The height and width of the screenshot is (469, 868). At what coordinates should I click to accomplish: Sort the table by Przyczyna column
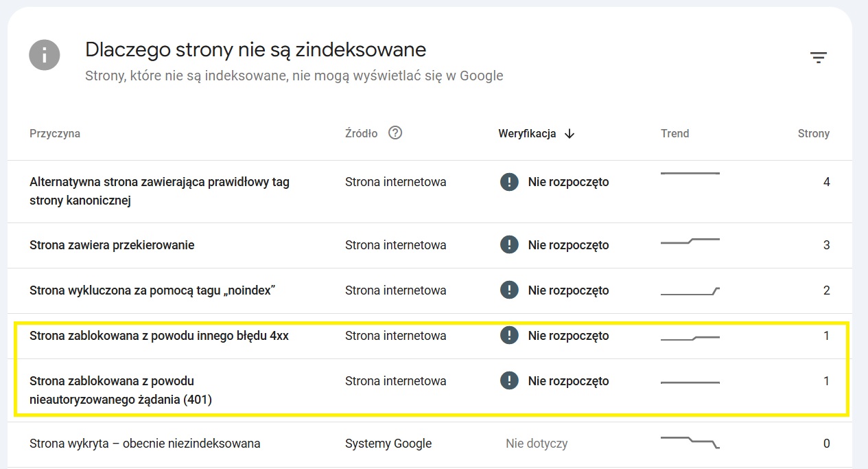pyautogui.click(x=54, y=133)
